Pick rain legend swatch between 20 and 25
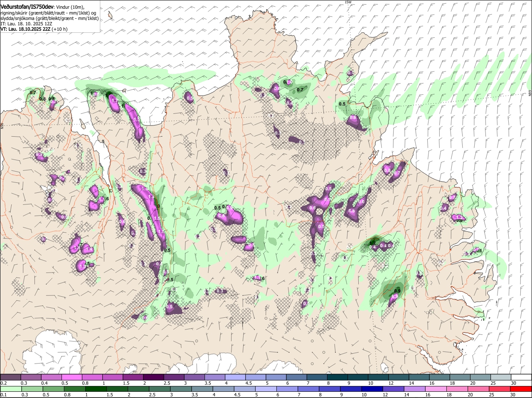Viewport: 532px width, 398px height. [479, 389]
